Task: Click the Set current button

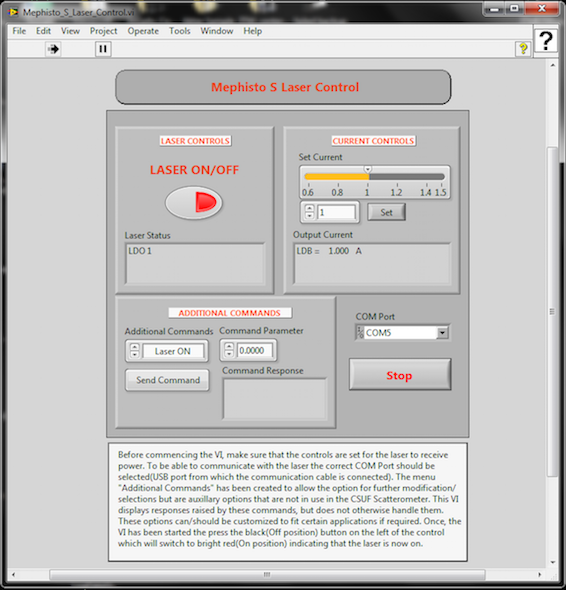Action: pos(386,212)
